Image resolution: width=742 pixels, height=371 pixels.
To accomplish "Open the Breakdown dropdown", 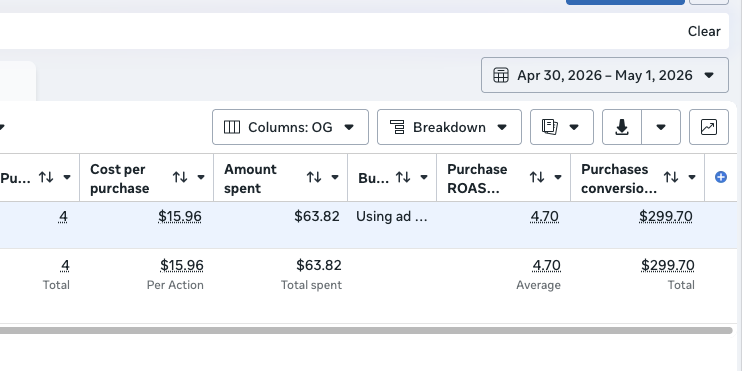I will (x=449, y=127).
